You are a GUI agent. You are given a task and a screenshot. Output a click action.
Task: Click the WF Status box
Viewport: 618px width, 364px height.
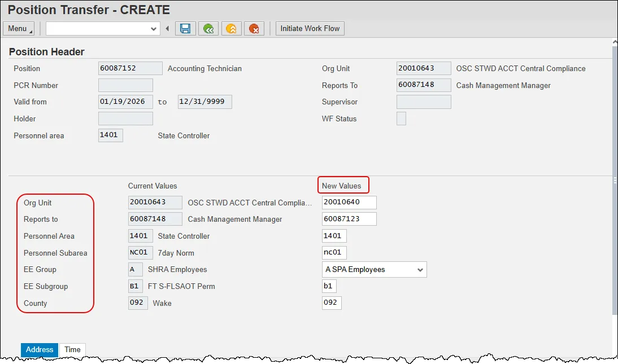click(401, 119)
